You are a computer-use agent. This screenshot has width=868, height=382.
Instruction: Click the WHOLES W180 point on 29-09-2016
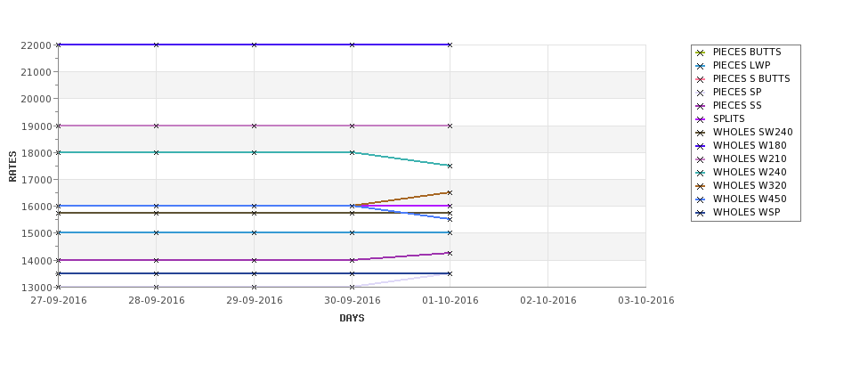pyautogui.click(x=254, y=45)
